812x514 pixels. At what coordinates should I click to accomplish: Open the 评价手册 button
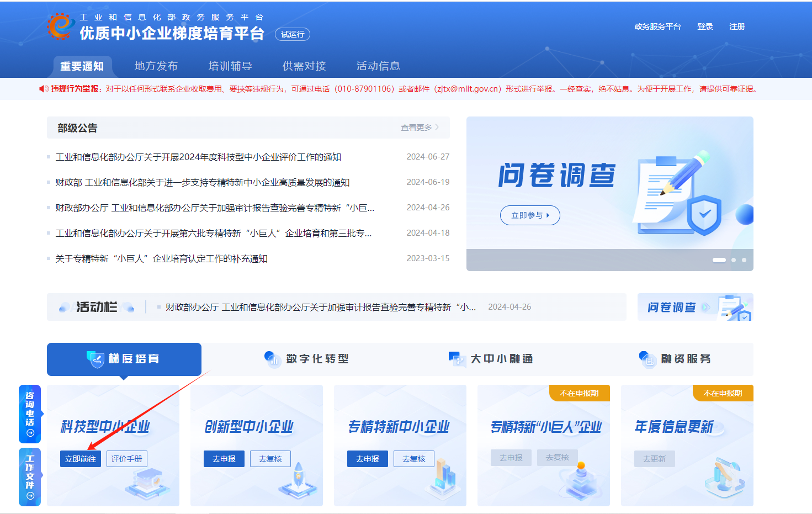tap(128, 458)
